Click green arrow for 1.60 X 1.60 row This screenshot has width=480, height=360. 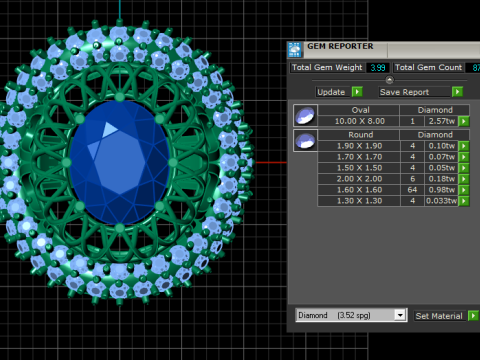(464, 190)
